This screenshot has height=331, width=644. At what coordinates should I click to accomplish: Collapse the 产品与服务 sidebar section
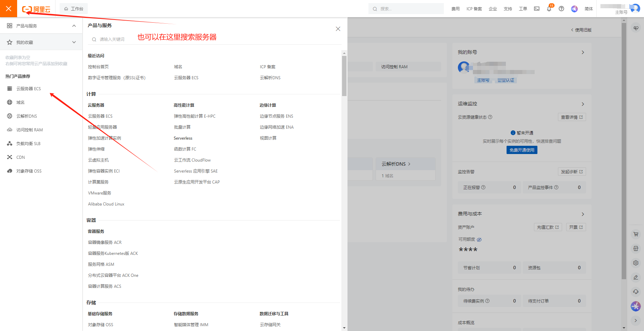coord(74,25)
